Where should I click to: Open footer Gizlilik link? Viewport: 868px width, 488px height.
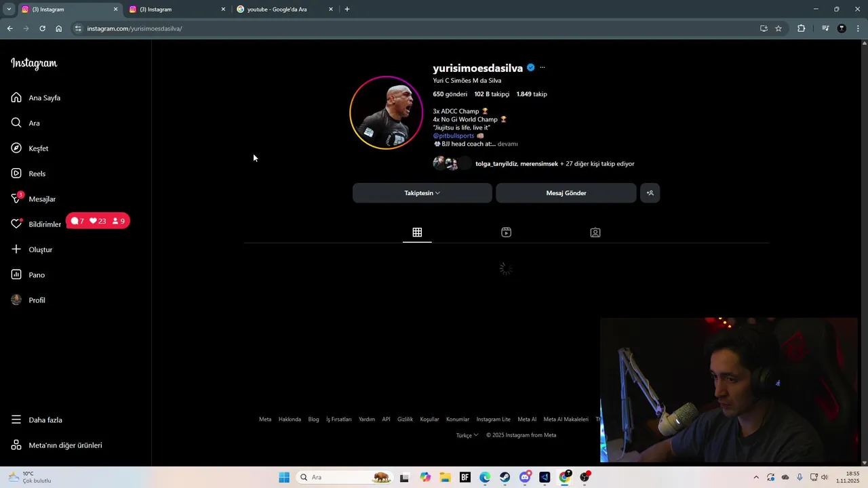click(405, 420)
